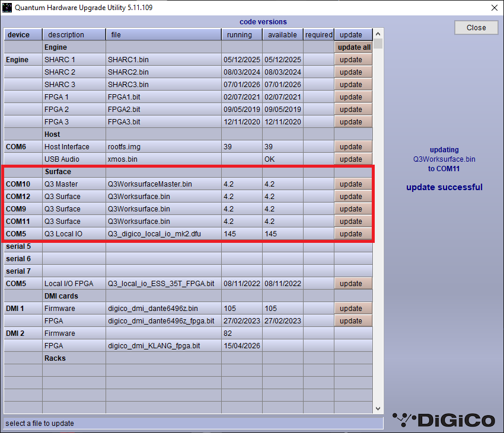Click the Racks section heading
This screenshot has width=504, height=433.
55,358
